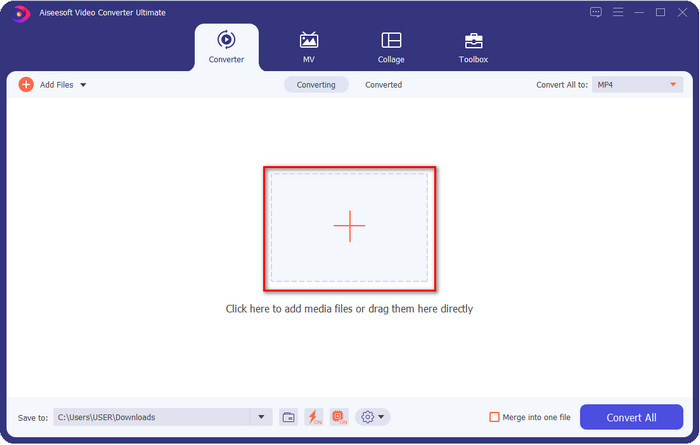
Task: Click the Aiseesoft app logo
Action: pos(12,12)
